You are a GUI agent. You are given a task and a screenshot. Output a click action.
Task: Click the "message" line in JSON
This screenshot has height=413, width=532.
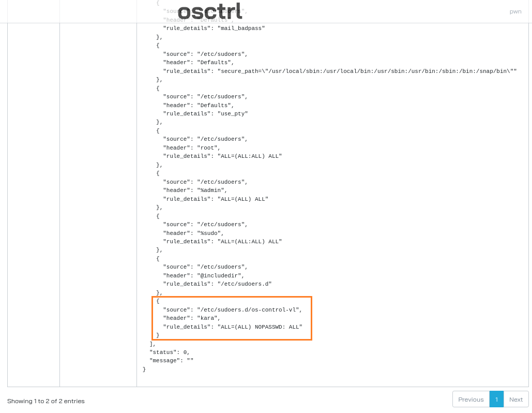pyautogui.click(x=171, y=360)
